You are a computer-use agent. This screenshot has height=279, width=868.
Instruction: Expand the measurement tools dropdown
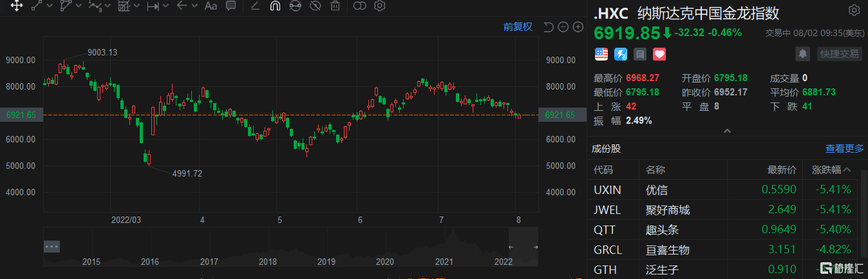click(x=165, y=6)
